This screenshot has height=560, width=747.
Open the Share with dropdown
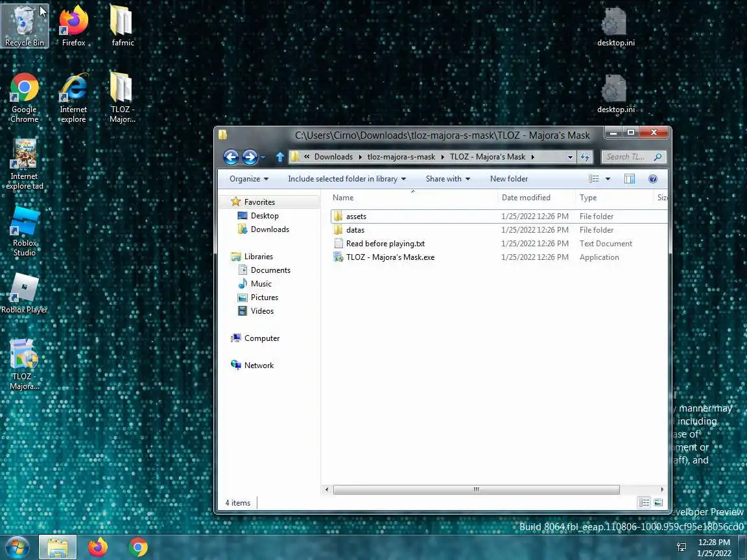pyautogui.click(x=448, y=179)
